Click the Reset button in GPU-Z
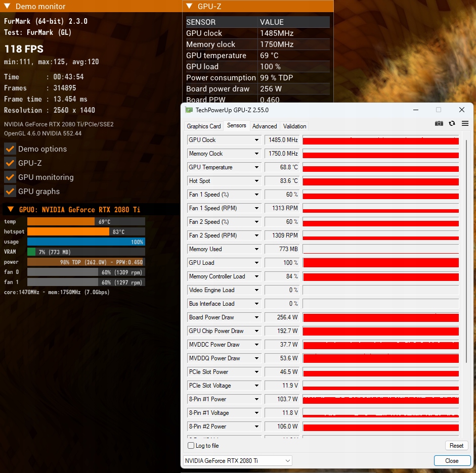This screenshot has width=476, height=473. coord(456,445)
